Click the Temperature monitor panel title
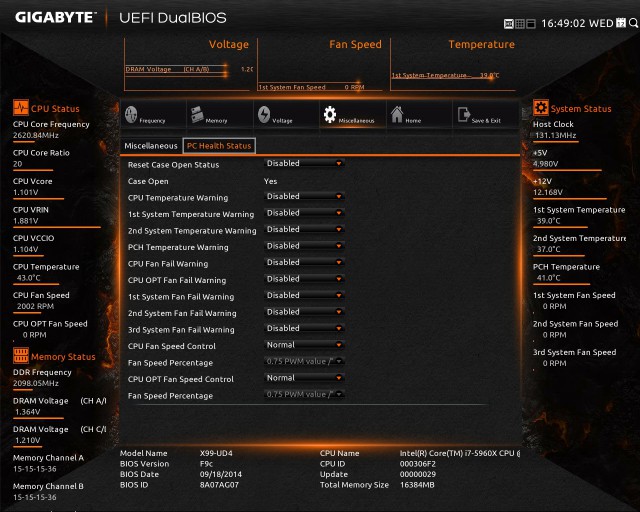Viewport: 640px width, 512px height. pyautogui.click(x=482, y=44)
